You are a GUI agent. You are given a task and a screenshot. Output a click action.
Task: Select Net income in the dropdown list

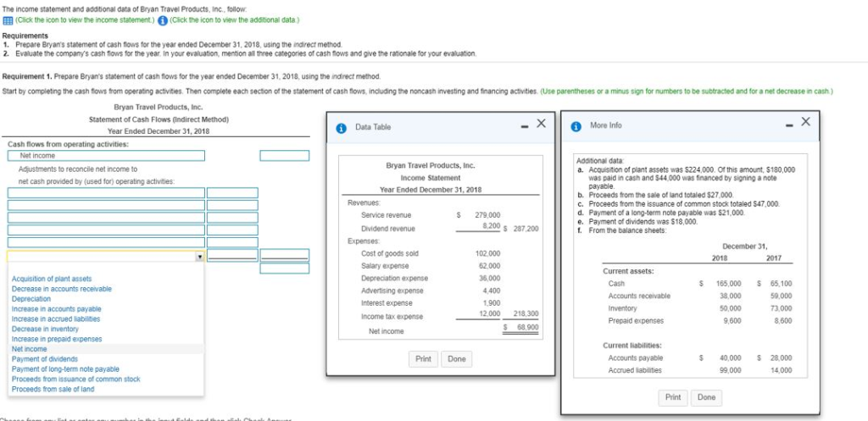coord(30,349)
